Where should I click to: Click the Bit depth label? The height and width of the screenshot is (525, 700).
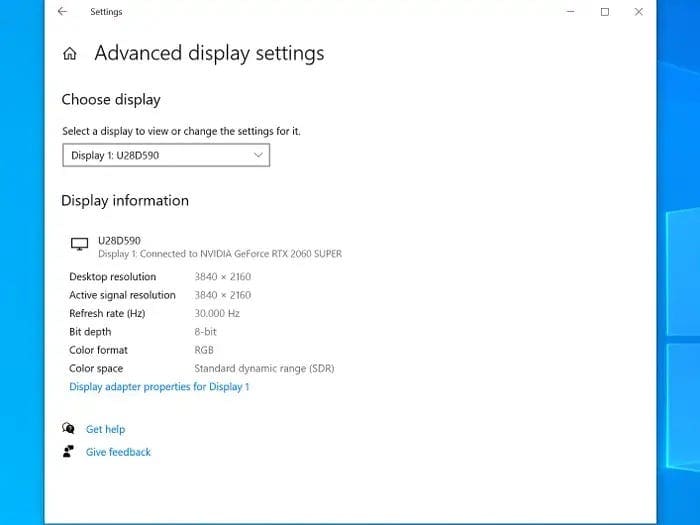(90, 332)
